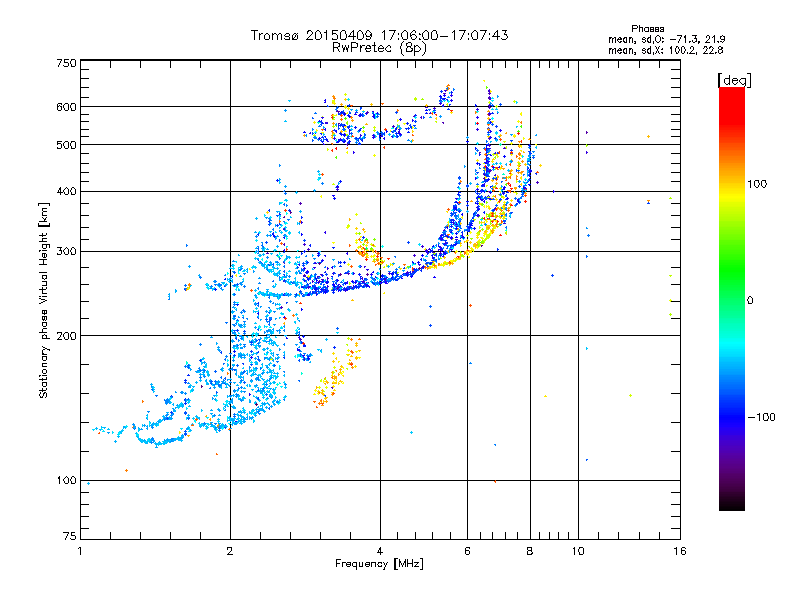Click the colorbar tick label '0'
This screenshot has width=800, height=600.
click(750, 300)
